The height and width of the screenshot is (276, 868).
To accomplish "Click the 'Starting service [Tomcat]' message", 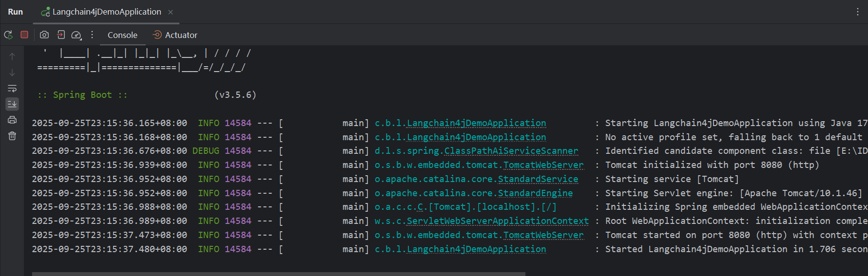I will [x=672, y=179].
